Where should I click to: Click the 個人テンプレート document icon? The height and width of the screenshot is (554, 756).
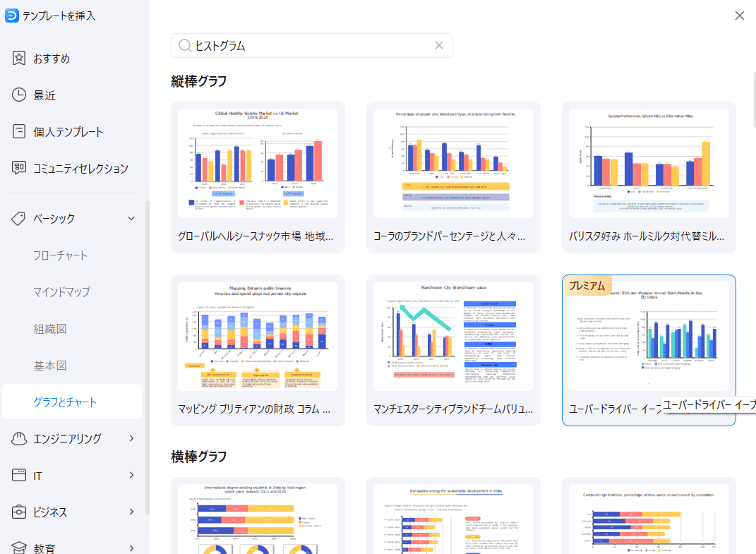[x=20, y=132]
